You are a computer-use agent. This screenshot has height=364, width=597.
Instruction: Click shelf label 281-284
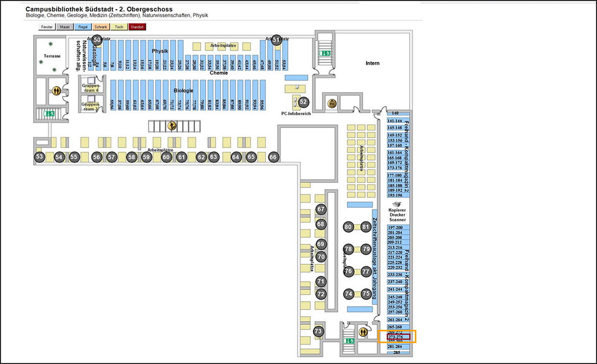pyautogui.click(x=395, y=347)
